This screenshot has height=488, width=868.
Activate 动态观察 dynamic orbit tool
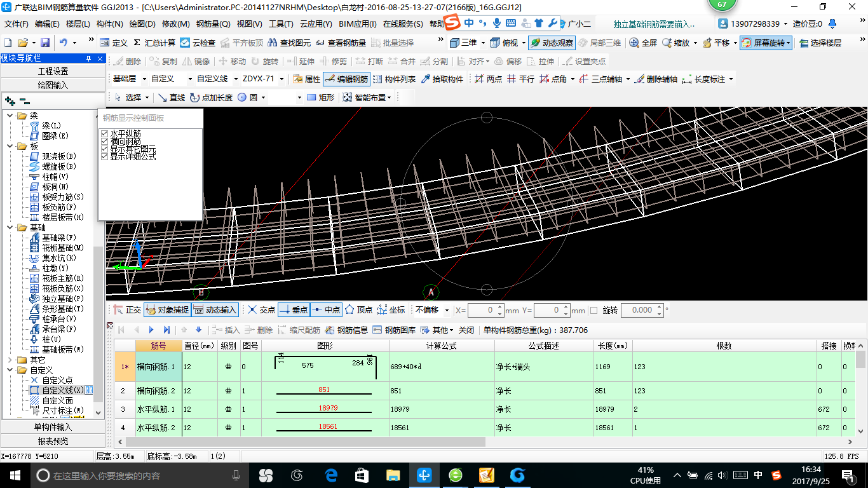(x=552, y=43)
